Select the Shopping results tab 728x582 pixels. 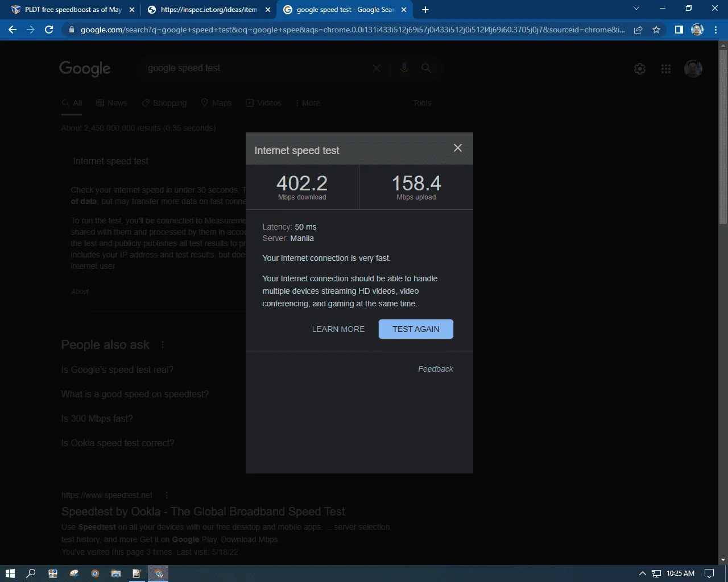tap(164, 103)
